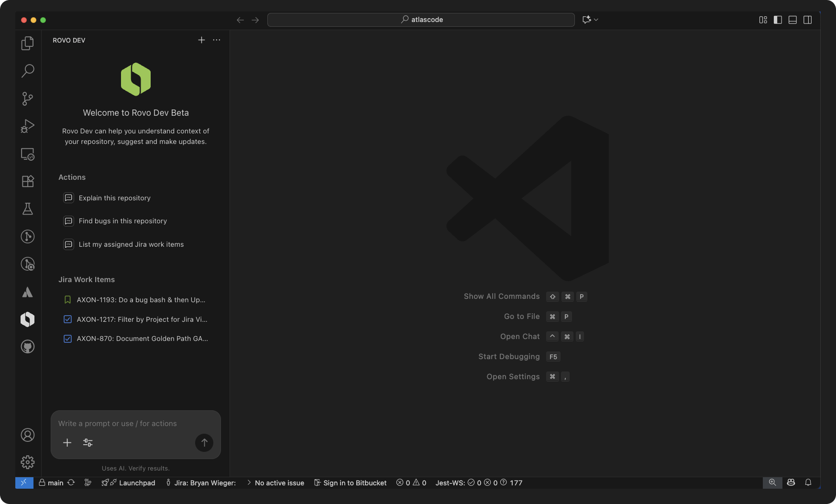Run the Explain this repository action
This screenshot has width=836, height=504.
(x=108, y=198)
